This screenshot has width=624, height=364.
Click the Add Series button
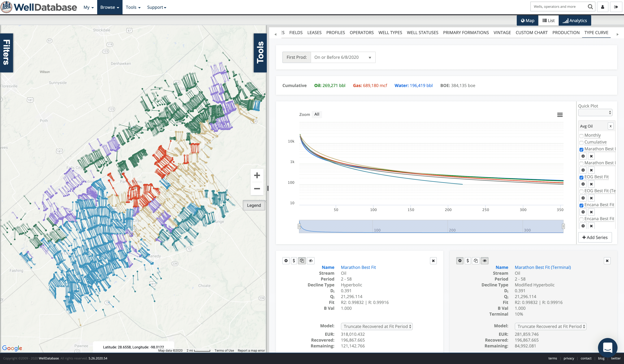[595, 237]
